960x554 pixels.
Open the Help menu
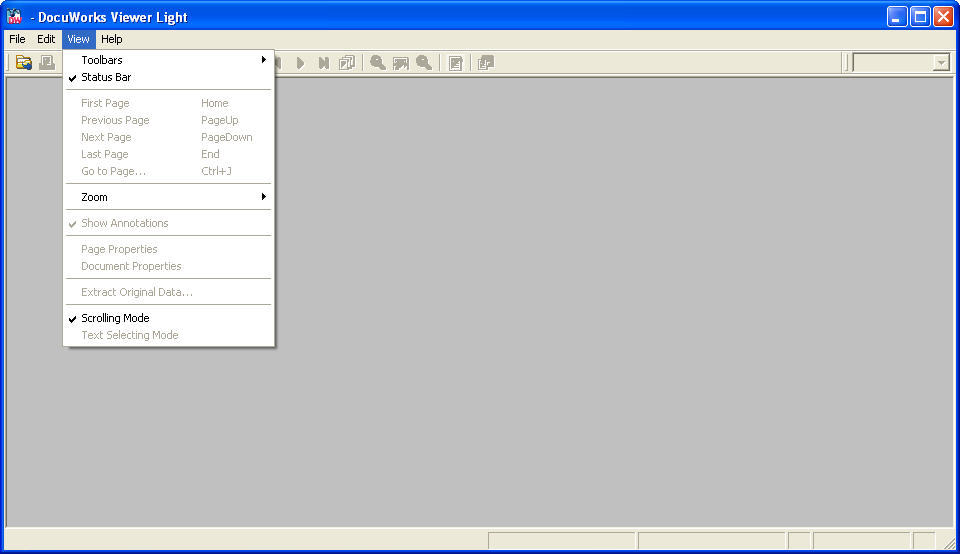pyautogui.click(x=111, y=39)
